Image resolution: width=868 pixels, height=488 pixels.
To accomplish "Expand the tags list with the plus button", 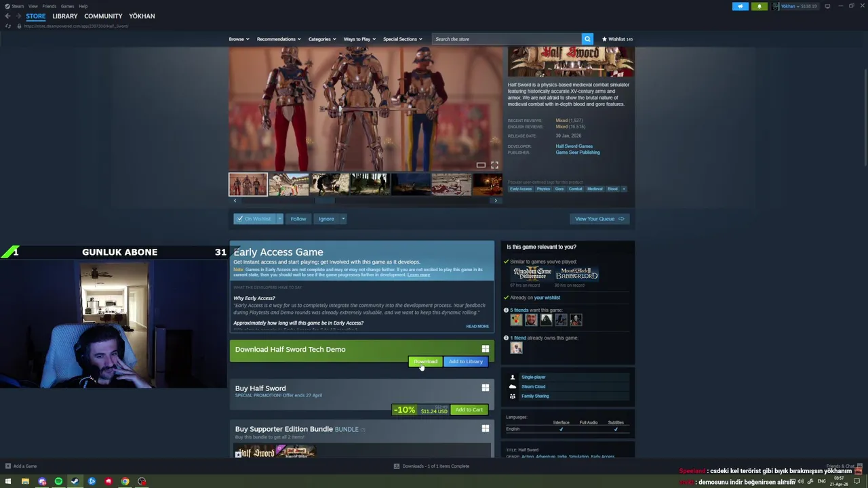I will [x=623, y=188].
